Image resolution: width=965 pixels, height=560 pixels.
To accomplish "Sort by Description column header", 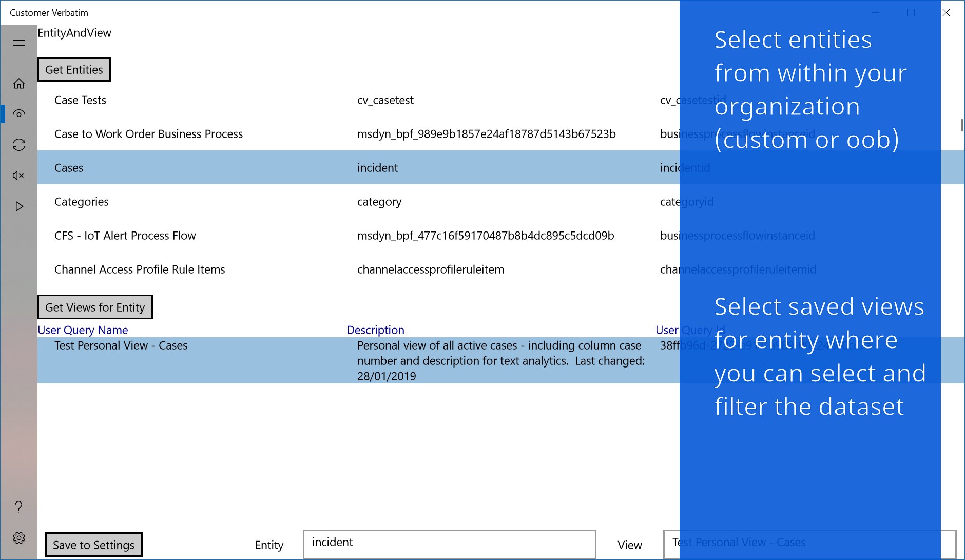I will point(375,330).
